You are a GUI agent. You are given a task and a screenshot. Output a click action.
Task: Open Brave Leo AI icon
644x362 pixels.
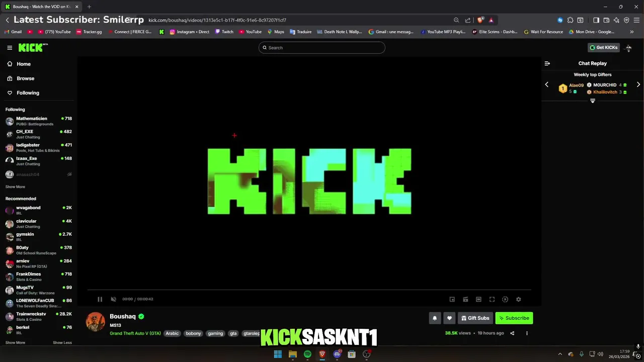616,20
